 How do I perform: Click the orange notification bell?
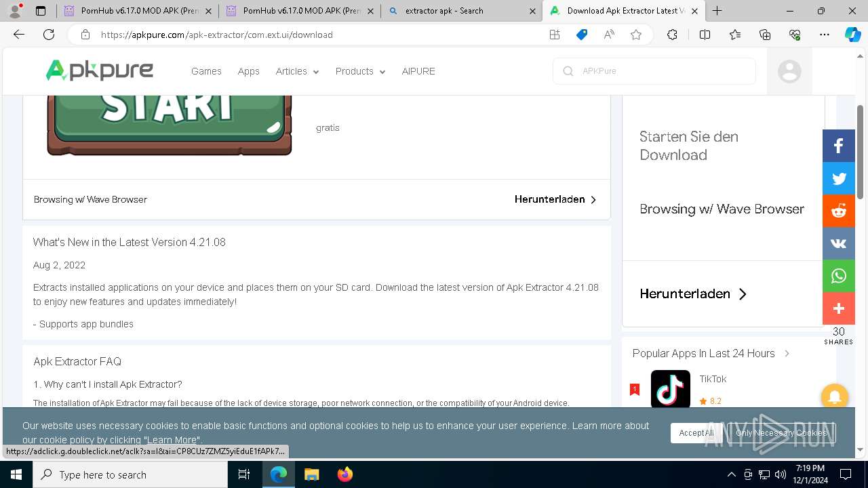pyautogui.click(x=835, y=396)
